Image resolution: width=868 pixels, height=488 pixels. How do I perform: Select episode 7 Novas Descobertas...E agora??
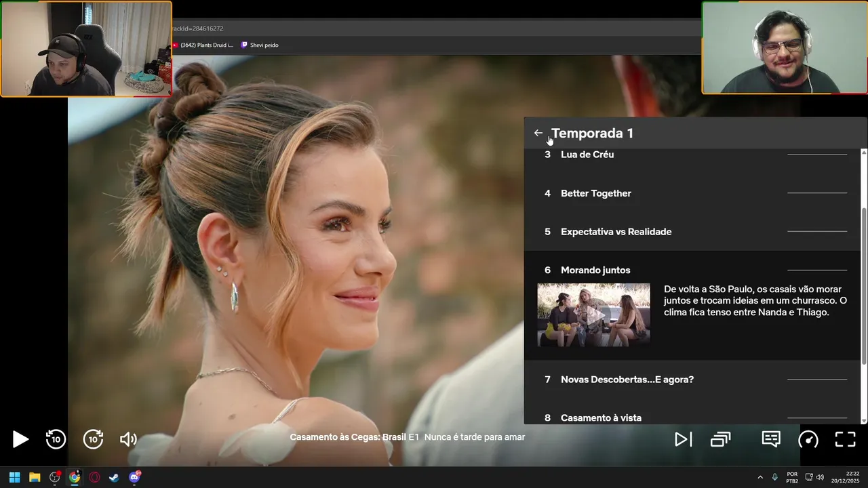tap(692, 380)
